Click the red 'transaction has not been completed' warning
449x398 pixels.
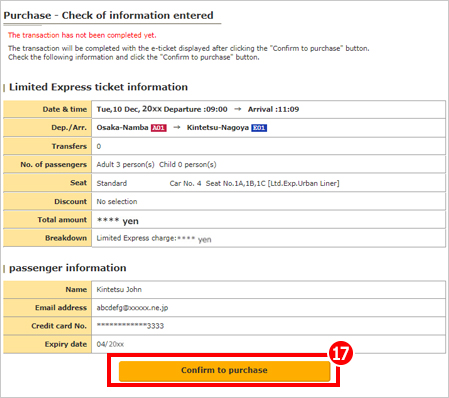click(82, 35)
